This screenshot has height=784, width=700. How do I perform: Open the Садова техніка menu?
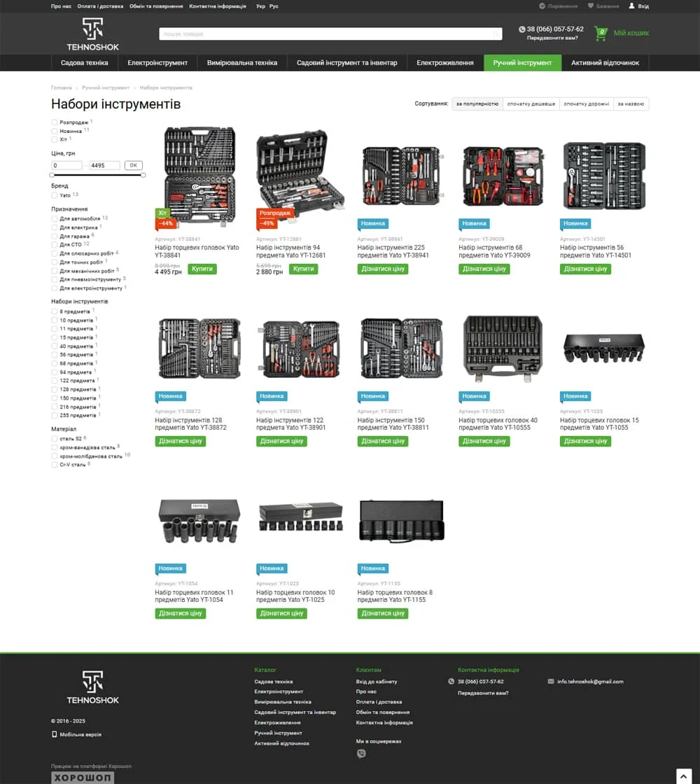85,63
